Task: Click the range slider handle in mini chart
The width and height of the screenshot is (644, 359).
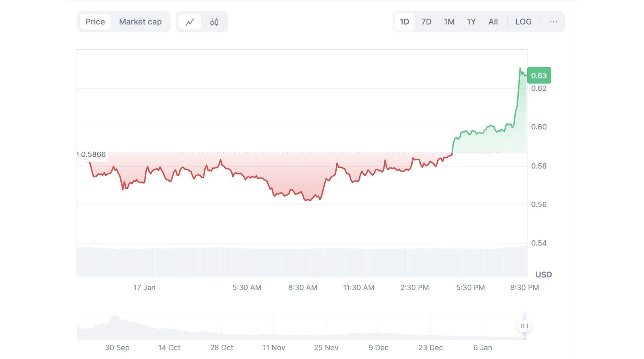Action: (x=524, y=326)
